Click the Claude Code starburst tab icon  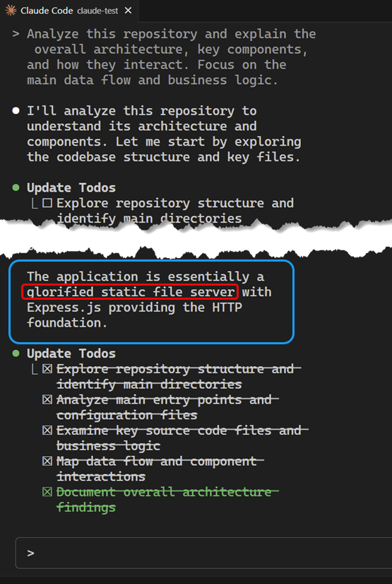(11, 11)
